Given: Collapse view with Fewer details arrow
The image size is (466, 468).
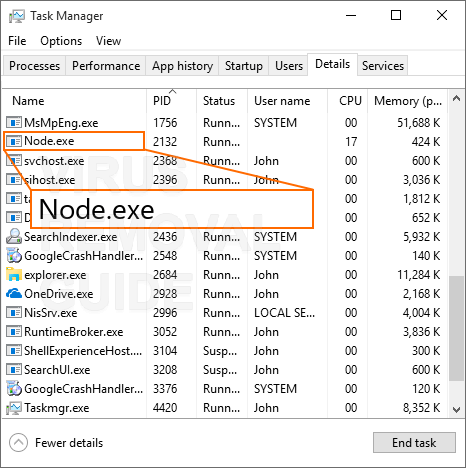Looking at the screenshot, I should [19, 443].
